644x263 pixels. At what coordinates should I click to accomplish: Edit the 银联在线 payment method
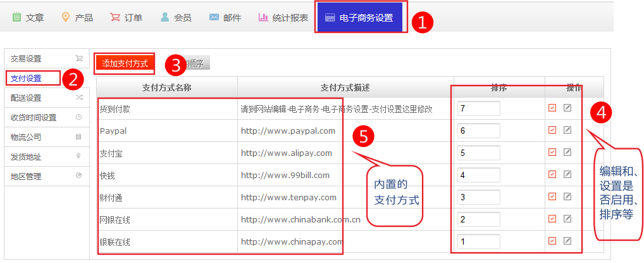(567, 241)
